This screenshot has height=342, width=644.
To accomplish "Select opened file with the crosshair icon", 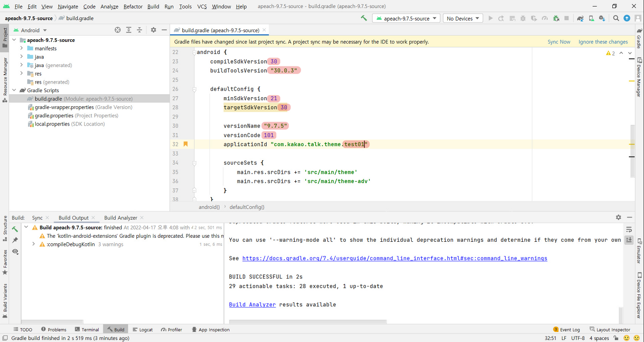I will 118,30.
